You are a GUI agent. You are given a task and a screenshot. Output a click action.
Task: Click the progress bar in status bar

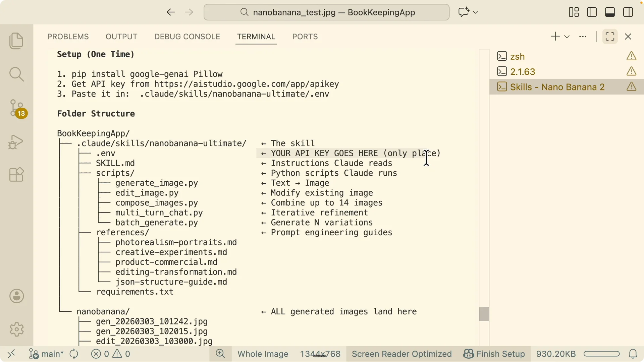point(601,354)
